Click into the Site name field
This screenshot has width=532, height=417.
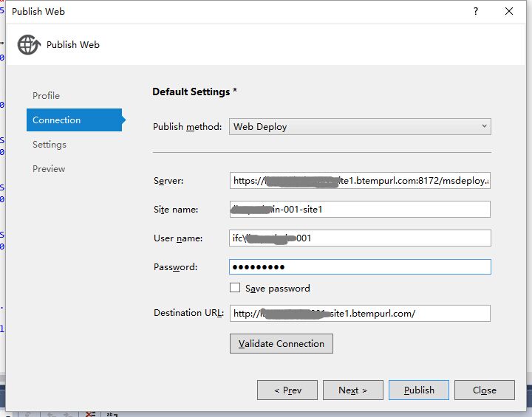360,210
